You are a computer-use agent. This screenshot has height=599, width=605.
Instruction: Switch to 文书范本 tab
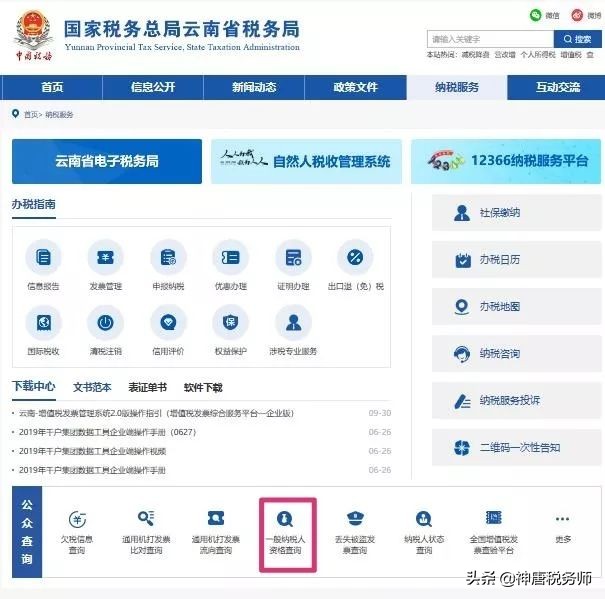point(92,387)
